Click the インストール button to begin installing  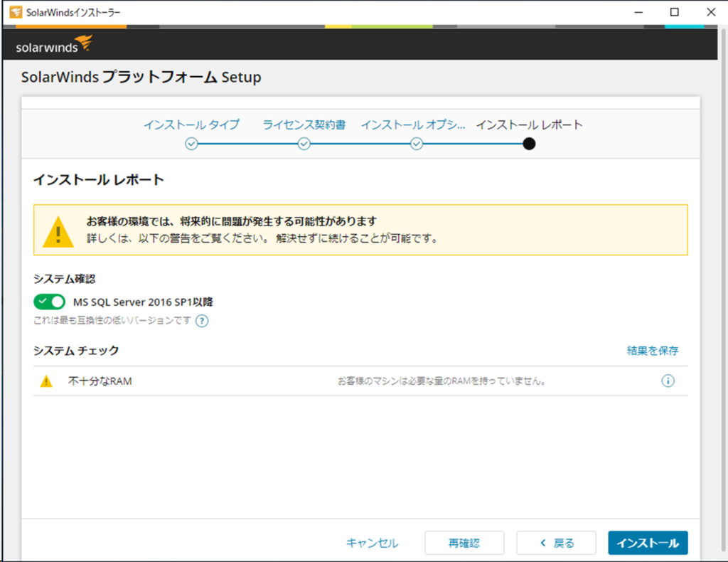[x=648, y=543]
